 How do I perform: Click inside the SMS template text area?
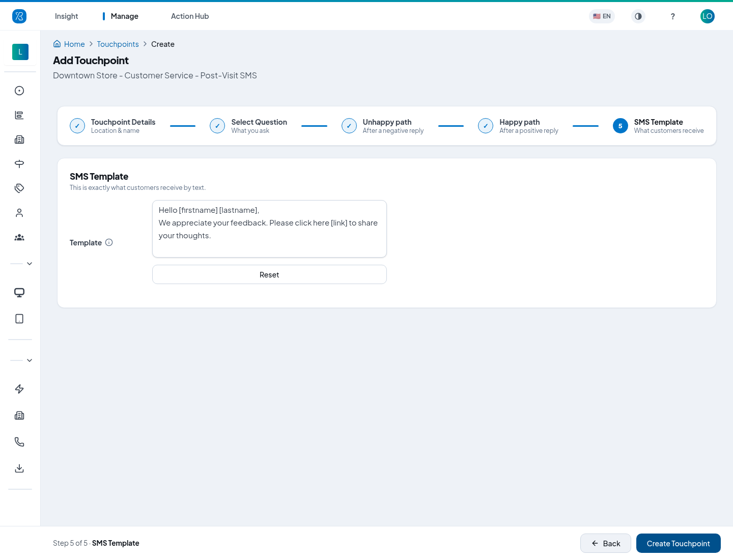click(x=269, y=229)
